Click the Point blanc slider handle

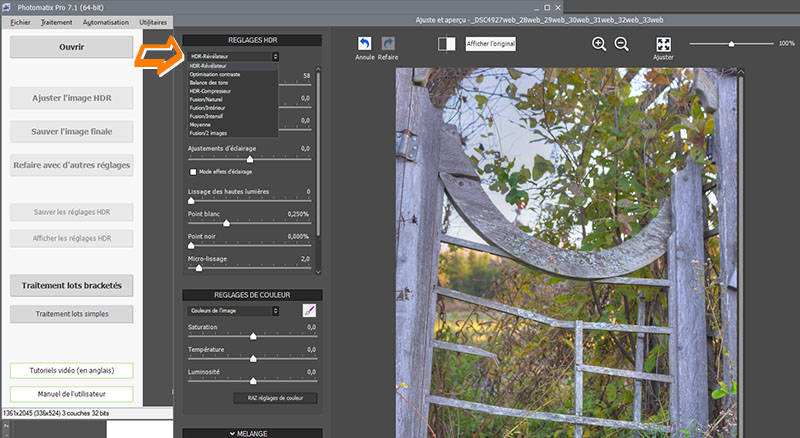pyautogui.click(x=227, y=224)
